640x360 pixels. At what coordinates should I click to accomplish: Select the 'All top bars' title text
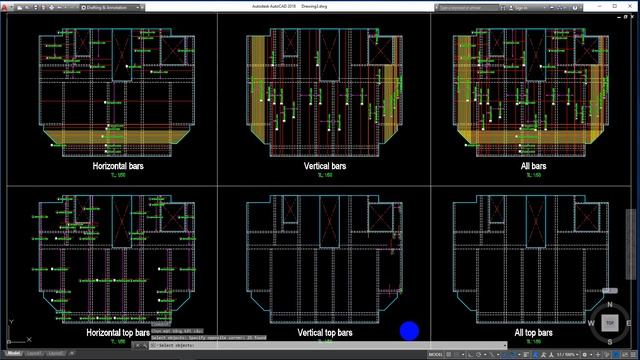(x=533, y=333)
